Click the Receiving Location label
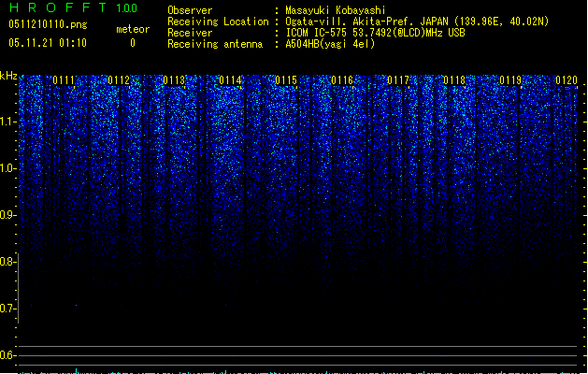The height and width of the screenshot is (374, 588). pyautogui.click(x=218, y=22)
